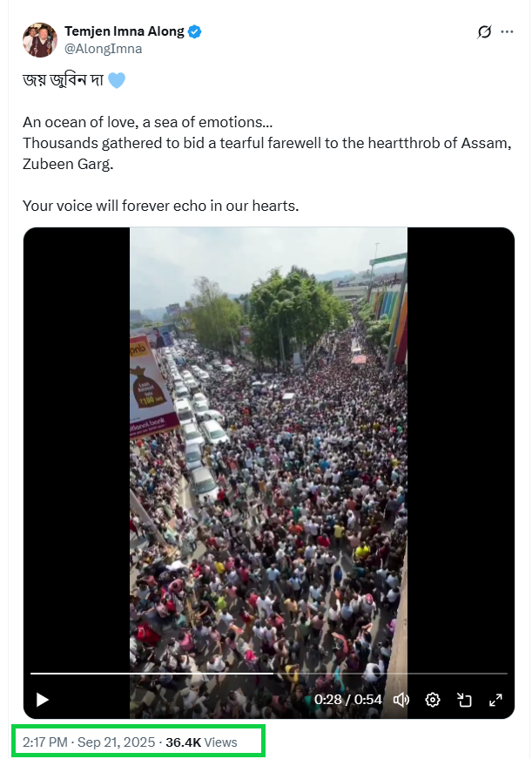The height and width of the screenshot is (759, 532).
Task: Click the 0:28 / 0:54 time display
Action: coord(348,699)
